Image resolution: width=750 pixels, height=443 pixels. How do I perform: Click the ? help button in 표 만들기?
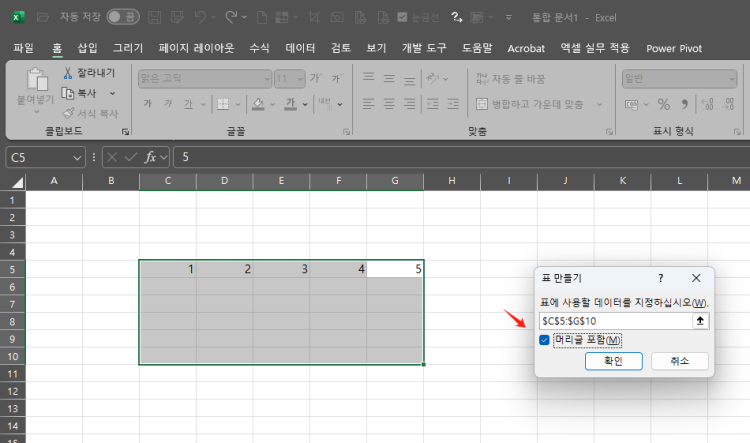pos(661,278)
